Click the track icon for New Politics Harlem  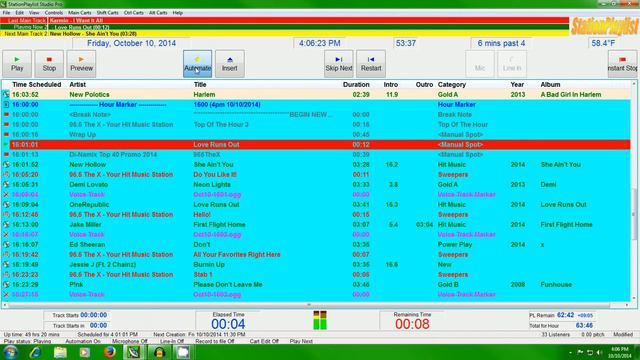tap(6, 95)
